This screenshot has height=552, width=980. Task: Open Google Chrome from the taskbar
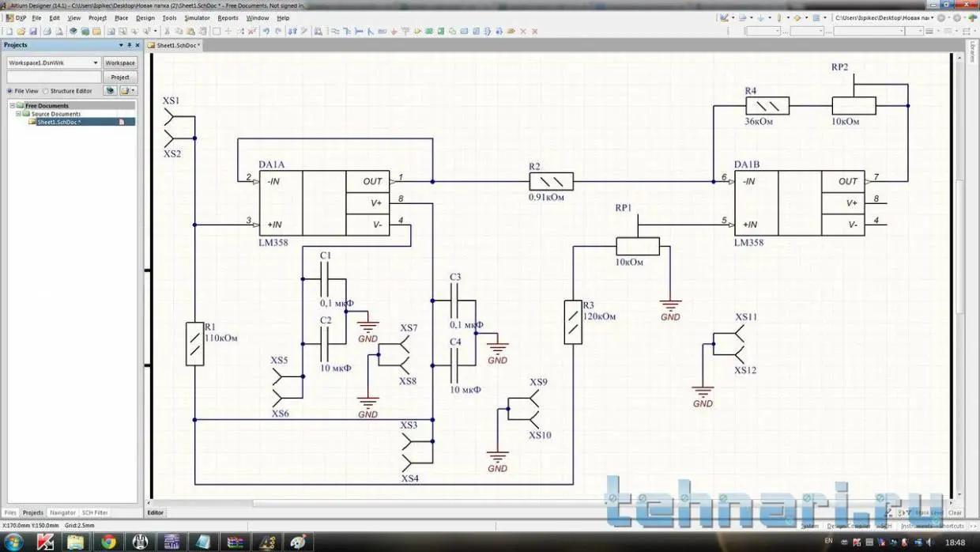coord(108,542)
